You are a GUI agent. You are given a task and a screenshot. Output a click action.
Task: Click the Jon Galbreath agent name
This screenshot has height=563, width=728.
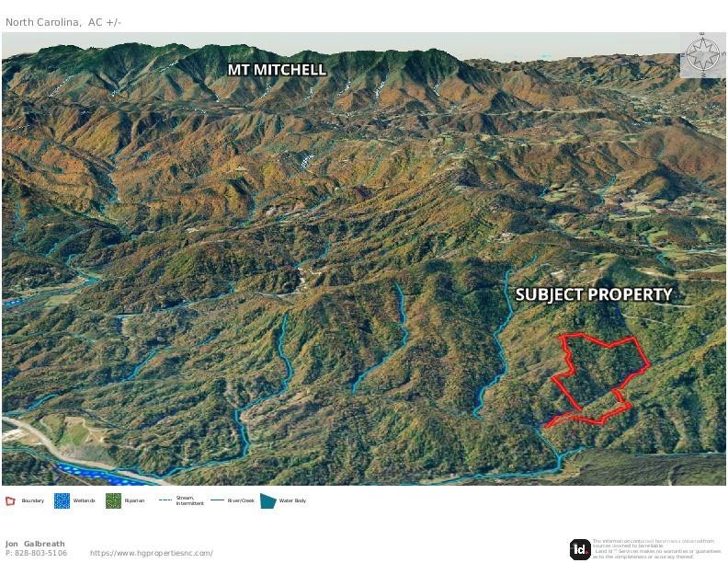[35, 544]
